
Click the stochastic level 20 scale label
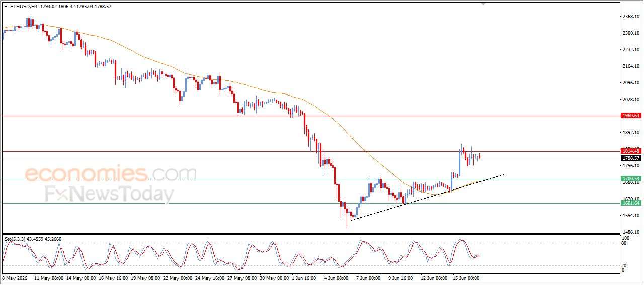(x=624, y=265)
